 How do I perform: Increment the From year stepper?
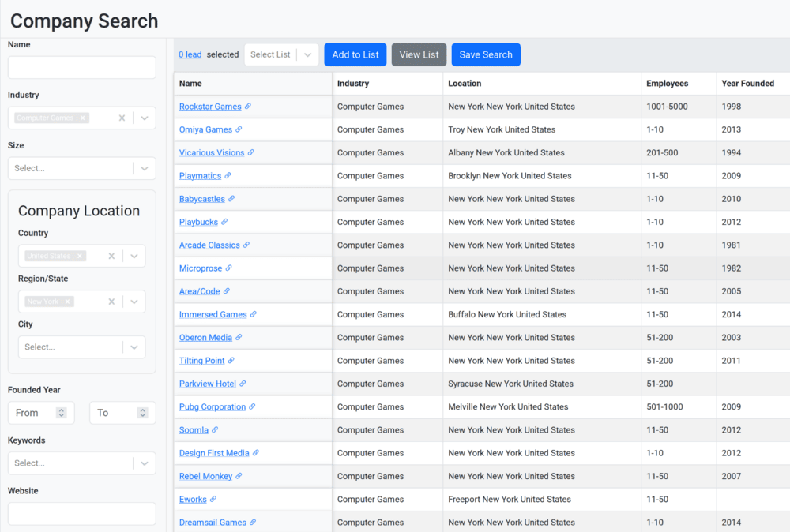click(63, 409)
